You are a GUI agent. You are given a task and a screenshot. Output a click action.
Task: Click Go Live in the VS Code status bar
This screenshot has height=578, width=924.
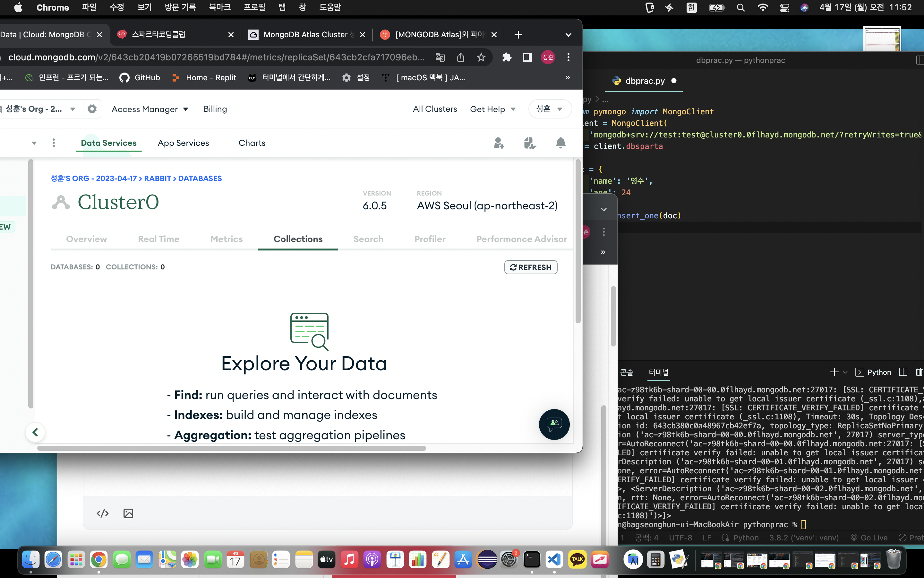pos(869,538)
